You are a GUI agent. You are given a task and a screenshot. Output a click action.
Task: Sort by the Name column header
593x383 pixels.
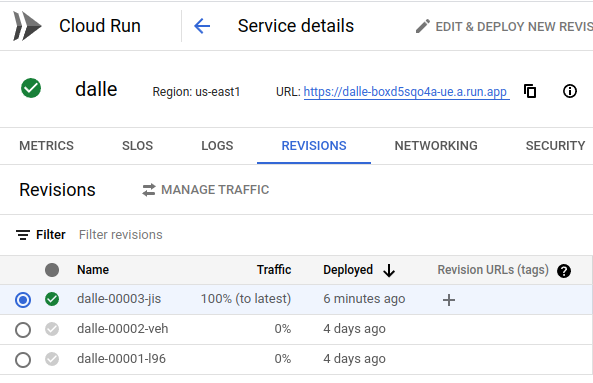pos(93,270)
